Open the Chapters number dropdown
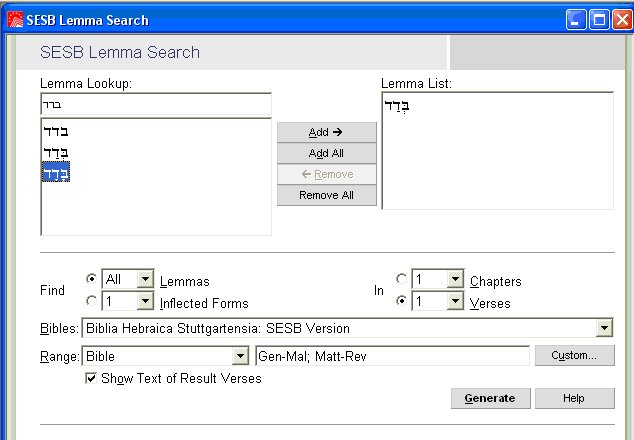Viewport: 634px width, 440px height. pos(455,279)
